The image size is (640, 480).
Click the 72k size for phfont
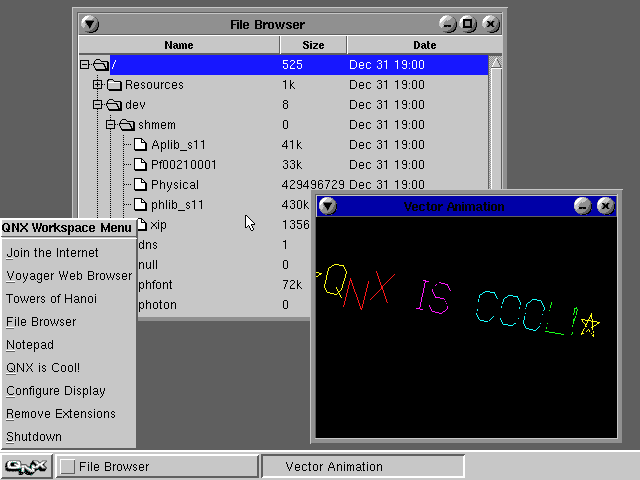[292, 285]
